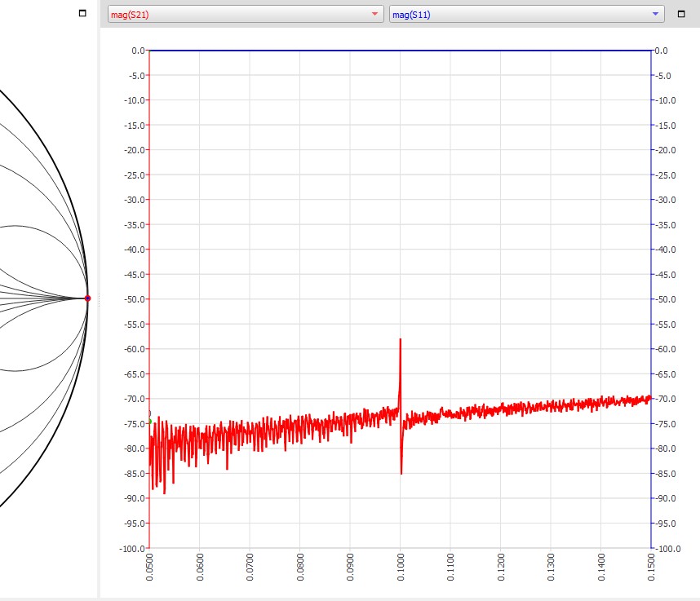
Task: Click the 0.0500 frequency axis label
Action: (x=149, y=567)
